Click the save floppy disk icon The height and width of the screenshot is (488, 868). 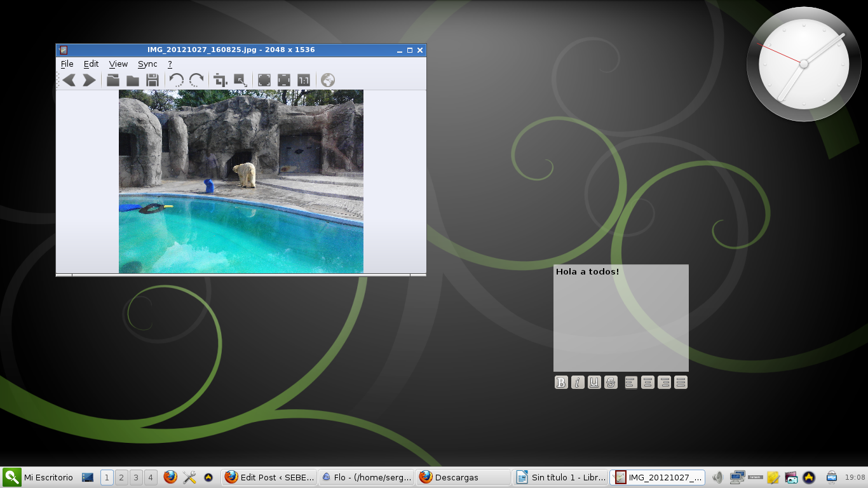[x=152, y=80]
